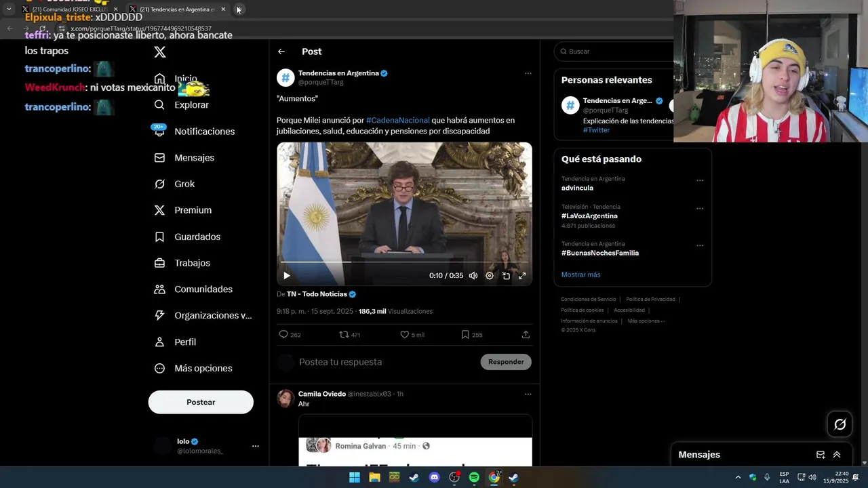Open Chrome in taskbar

(494, 477)
